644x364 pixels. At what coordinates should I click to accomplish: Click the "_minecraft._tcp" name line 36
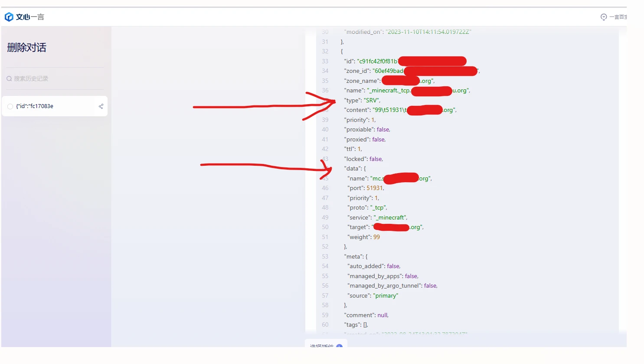(407, 90)
